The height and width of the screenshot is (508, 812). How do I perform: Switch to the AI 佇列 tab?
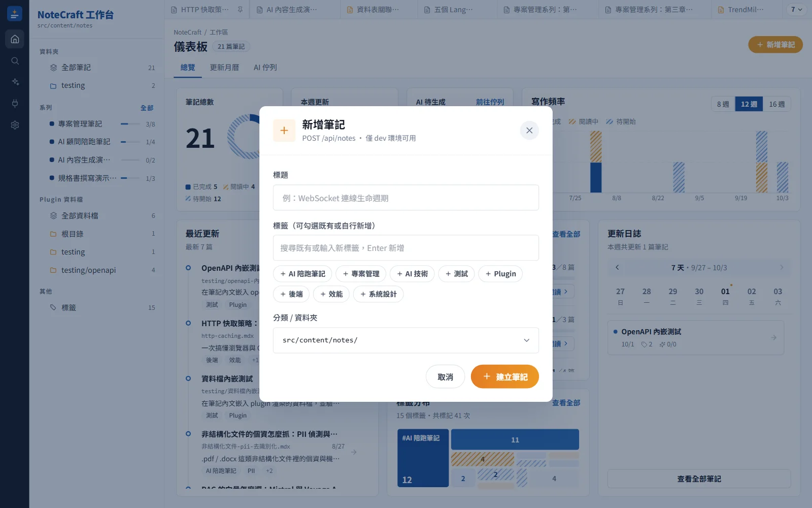click(x=265, y=68)
